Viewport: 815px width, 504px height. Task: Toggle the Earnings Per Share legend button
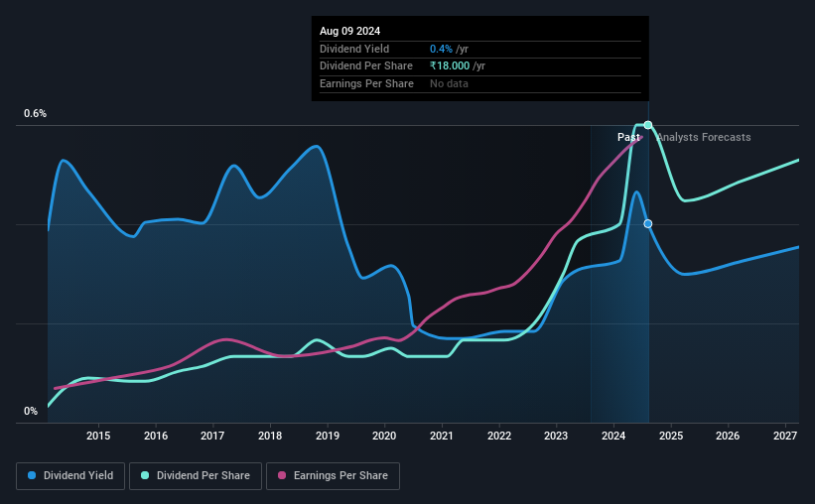[x=333, y=476]
